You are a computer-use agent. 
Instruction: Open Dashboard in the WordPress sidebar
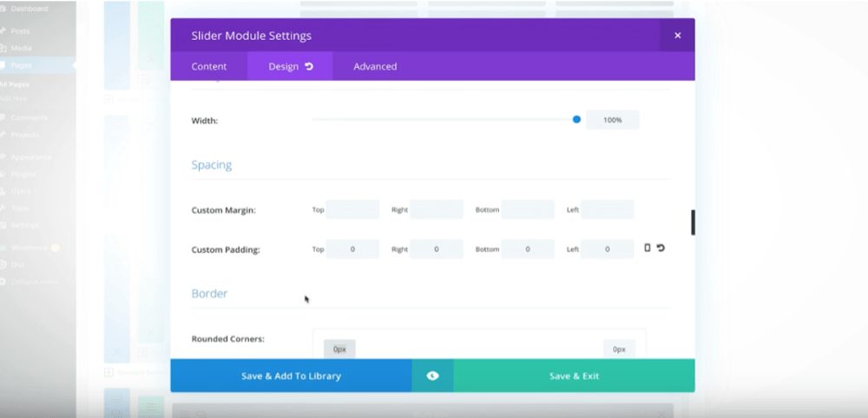pyautogui.click(x=29, y=9)
